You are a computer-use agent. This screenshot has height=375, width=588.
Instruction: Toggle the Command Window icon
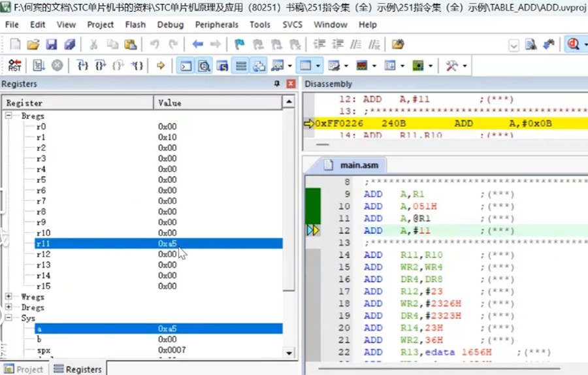186,66
